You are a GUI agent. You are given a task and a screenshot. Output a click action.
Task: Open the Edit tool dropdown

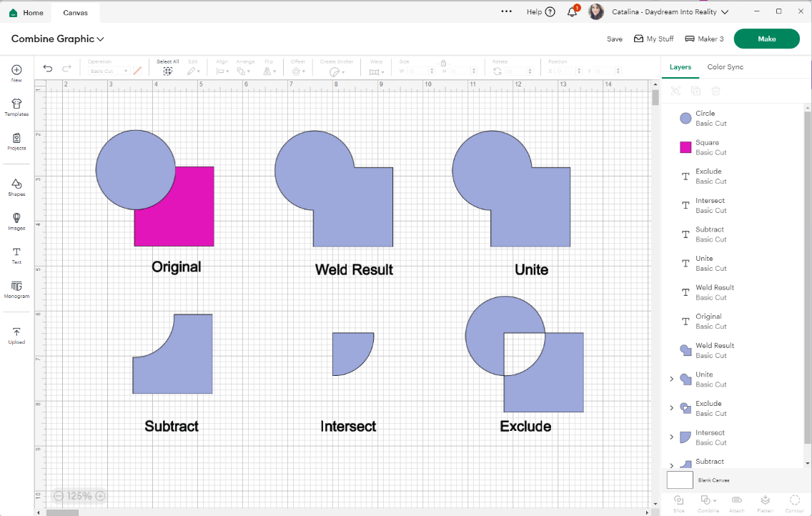pos(194,71)
